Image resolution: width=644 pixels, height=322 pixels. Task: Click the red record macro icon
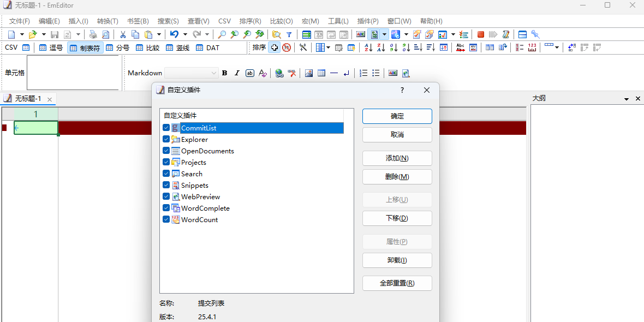[481, 34]
